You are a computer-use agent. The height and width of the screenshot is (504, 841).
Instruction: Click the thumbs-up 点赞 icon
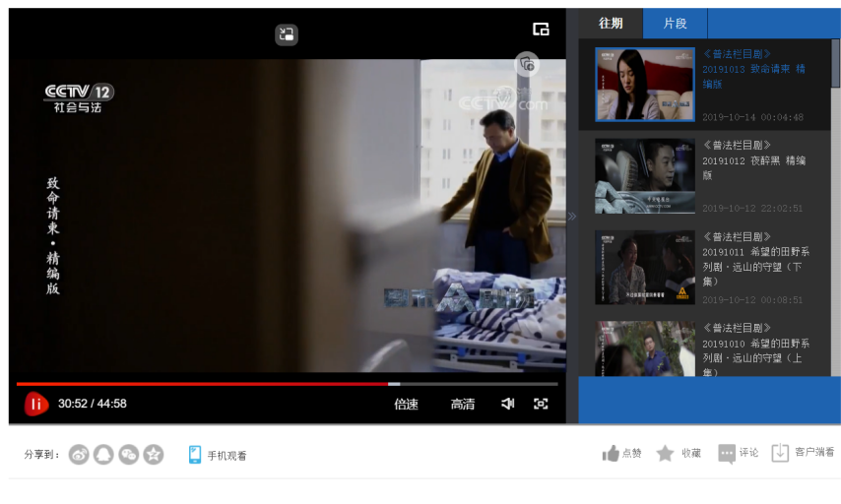click(612, 453)
